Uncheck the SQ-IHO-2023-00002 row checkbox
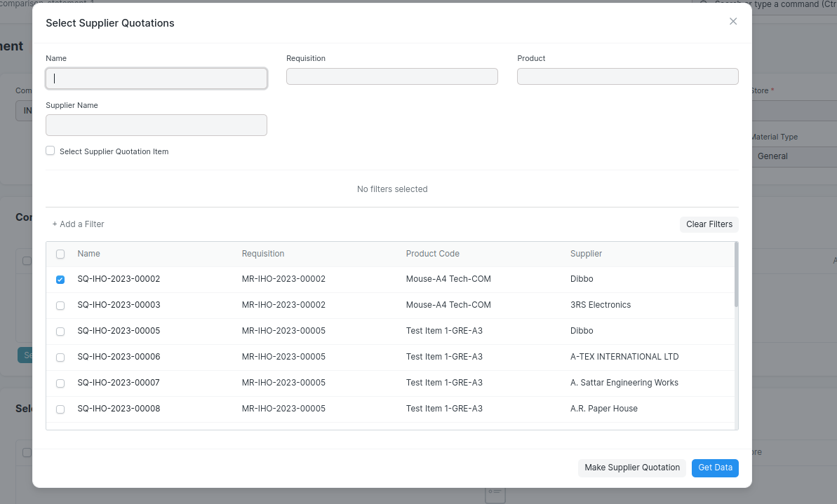837x504 pixels. tap(60, 280)
